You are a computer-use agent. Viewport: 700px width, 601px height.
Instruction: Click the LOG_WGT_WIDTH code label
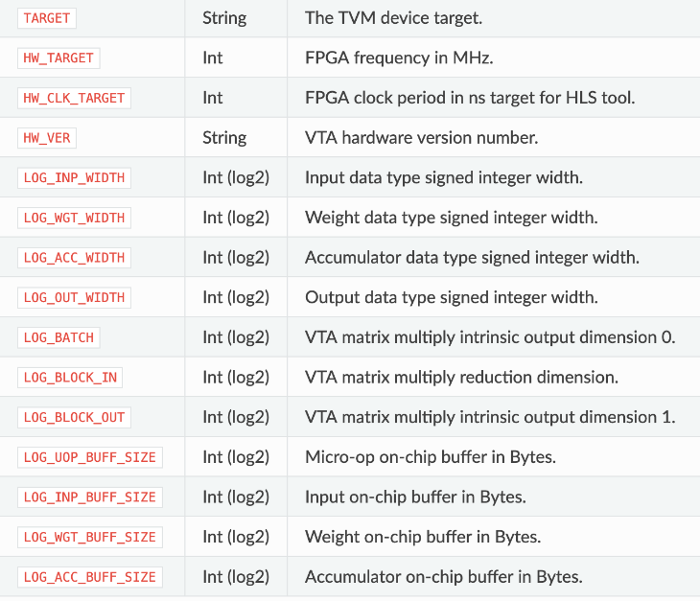74,218
